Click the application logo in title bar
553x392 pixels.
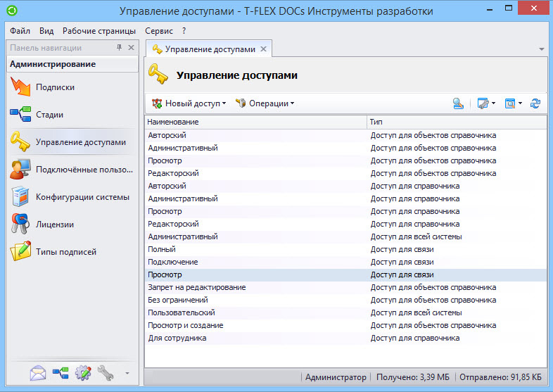point(12,11)
